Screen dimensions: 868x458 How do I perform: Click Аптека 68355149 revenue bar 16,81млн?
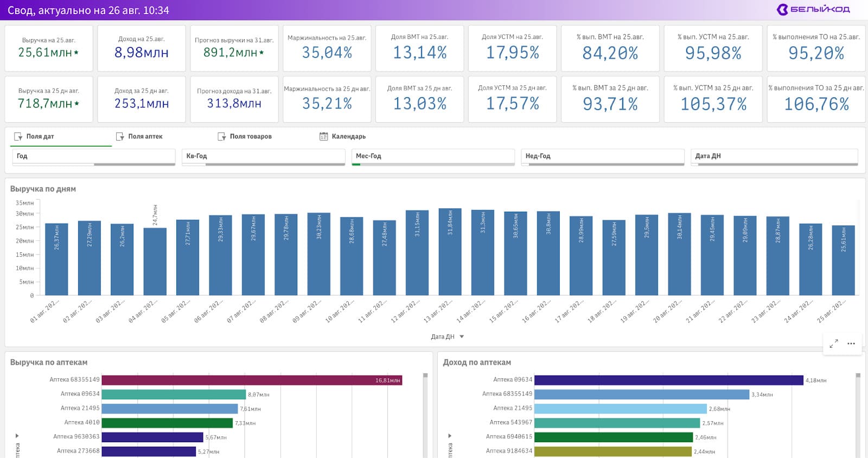tap(252, 380)
